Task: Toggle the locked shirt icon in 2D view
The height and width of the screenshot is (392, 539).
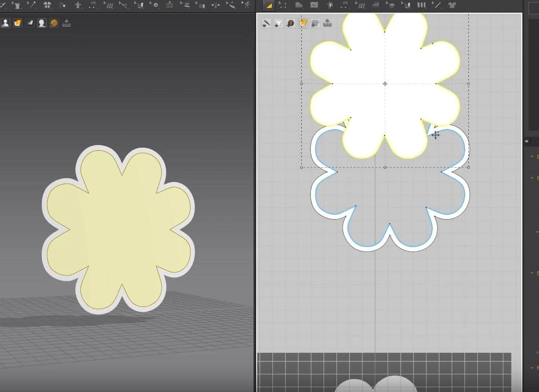Action: coord(315,23)
